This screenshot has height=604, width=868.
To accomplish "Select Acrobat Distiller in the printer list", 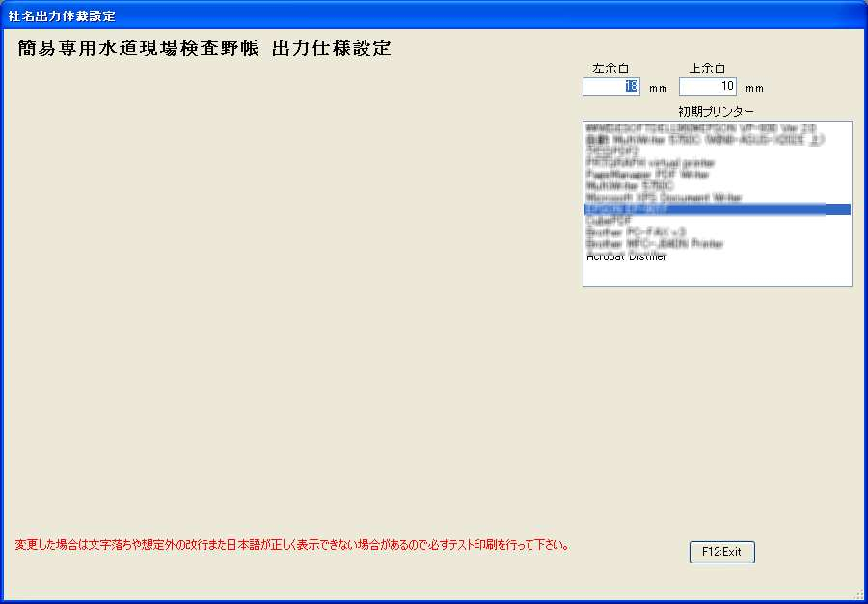I will pyautogui.click(x=626, y=256).
